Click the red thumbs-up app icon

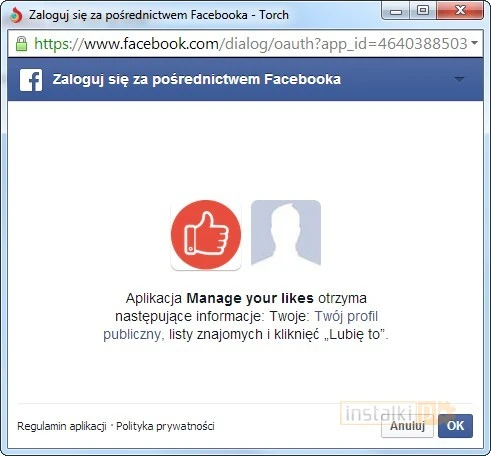pos(206,235)
